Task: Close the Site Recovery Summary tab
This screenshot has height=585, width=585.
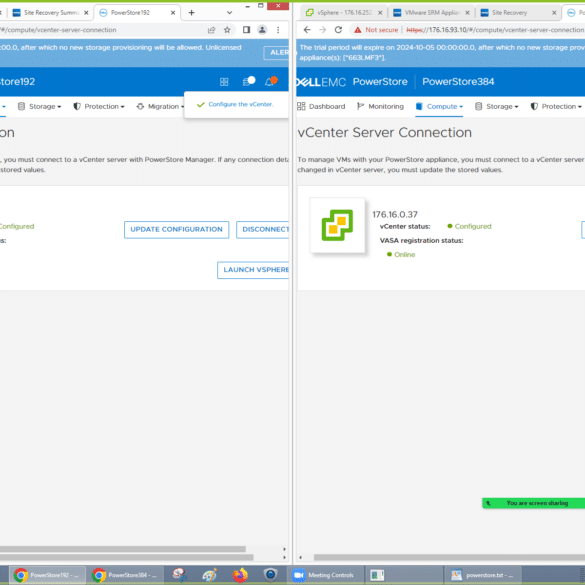Action: tap(86, 13)
